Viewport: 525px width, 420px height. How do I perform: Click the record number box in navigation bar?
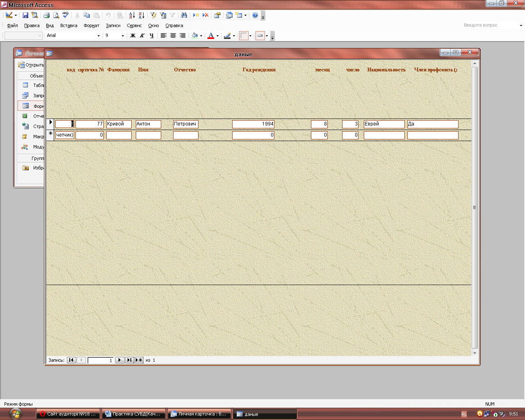100,360
